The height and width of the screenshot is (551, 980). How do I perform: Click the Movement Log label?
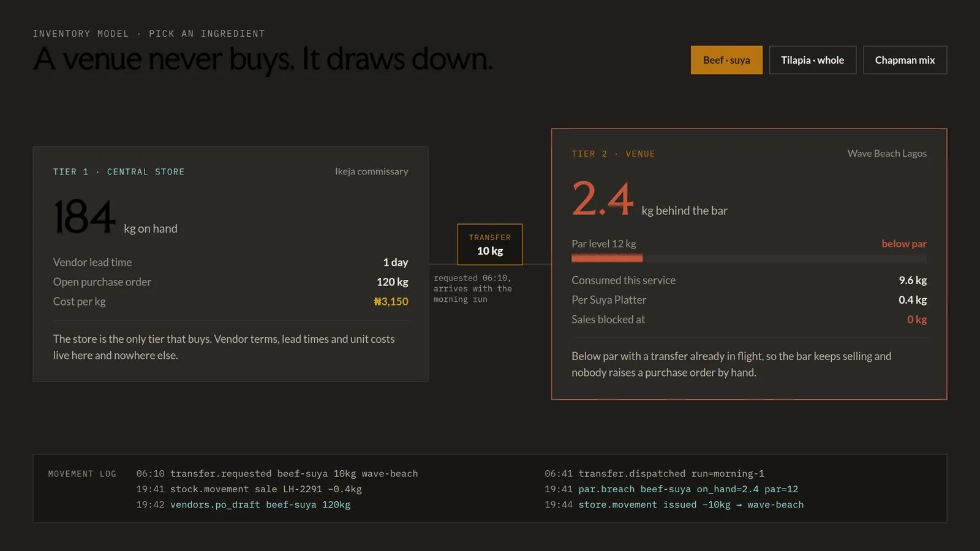point(82,474)
